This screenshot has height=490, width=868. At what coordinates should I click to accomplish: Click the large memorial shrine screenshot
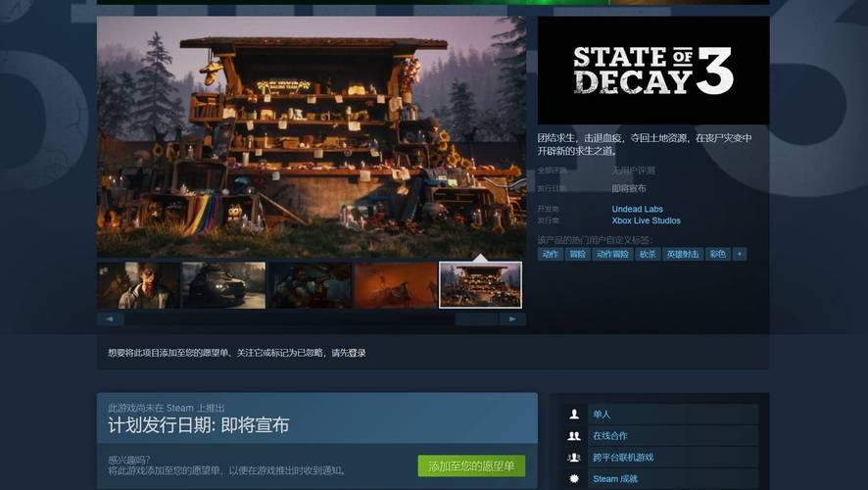(x=312, y=137)
